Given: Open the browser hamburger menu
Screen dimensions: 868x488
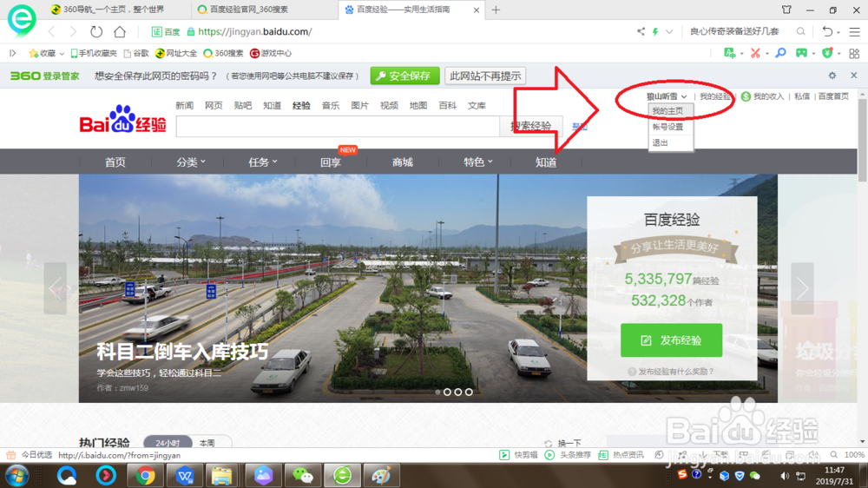Looking at the screenshot, I should coord(855,31).
